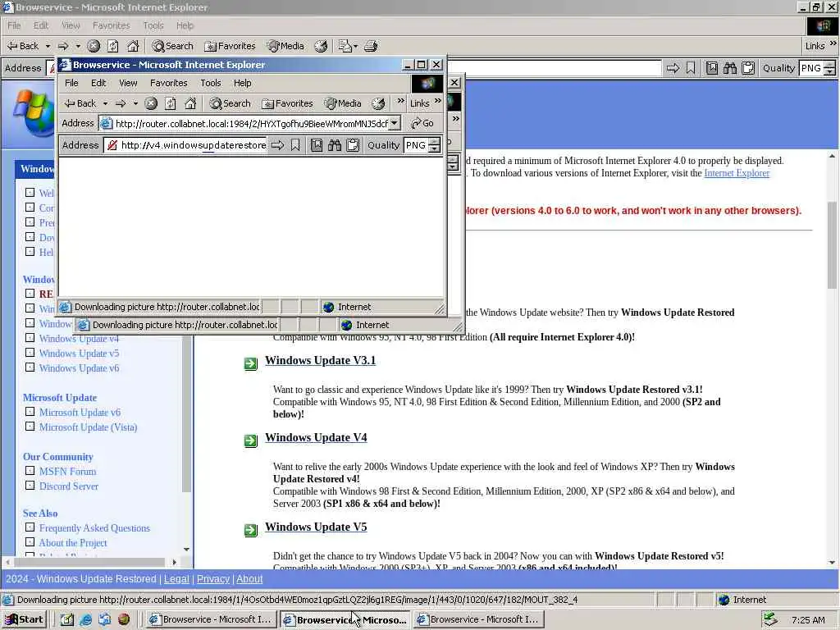Click Browservice go arrow in front window
The width and height of the screenshot is (840, 630).
tap(277, 145)
